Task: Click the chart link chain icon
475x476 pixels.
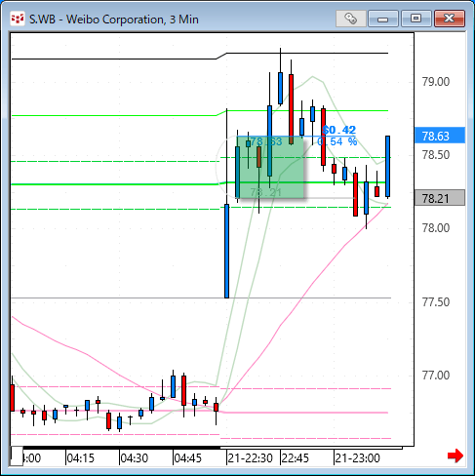Action: click(350, 19)
